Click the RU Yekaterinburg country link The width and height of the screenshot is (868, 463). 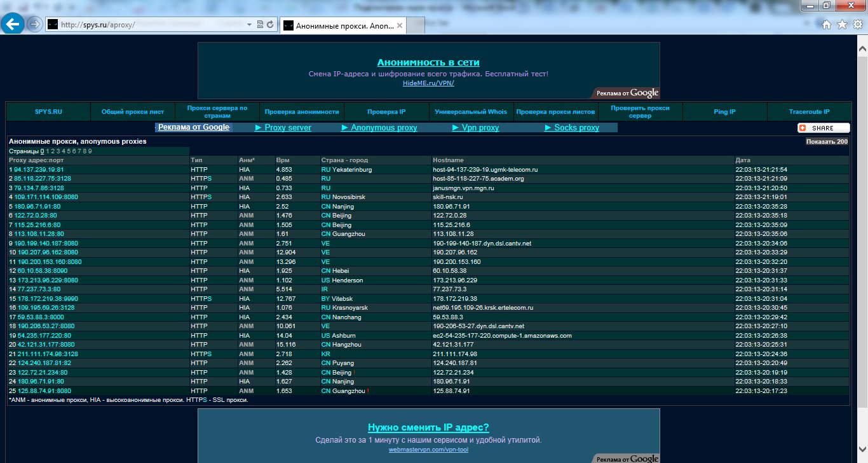(347, 170)
